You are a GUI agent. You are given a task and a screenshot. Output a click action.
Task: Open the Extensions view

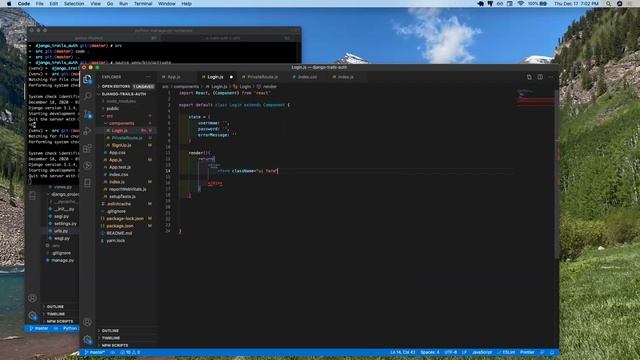[87, 148]
